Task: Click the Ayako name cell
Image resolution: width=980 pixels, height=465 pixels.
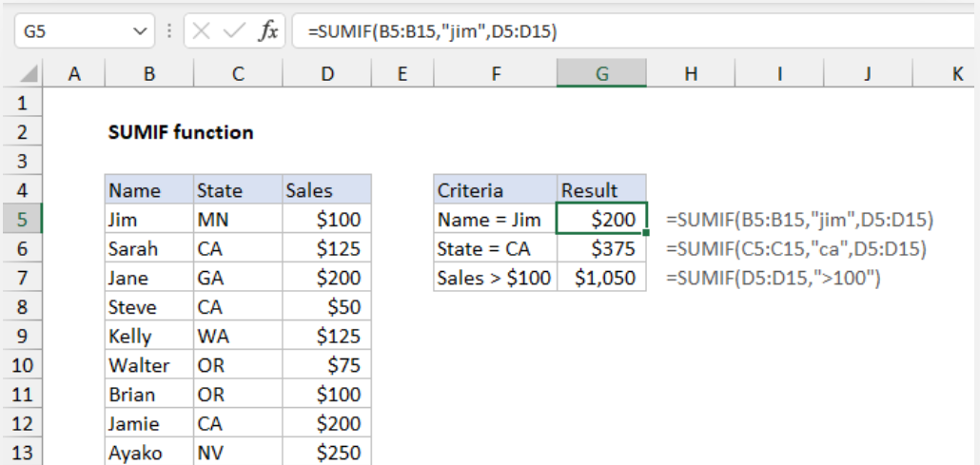Action: [148, 453]
